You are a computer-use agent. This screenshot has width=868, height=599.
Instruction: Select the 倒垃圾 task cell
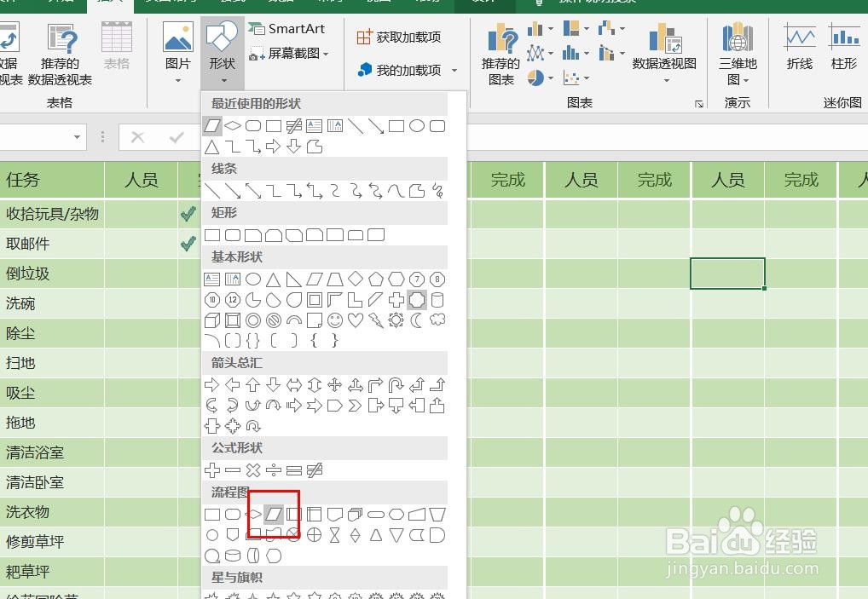52,274
